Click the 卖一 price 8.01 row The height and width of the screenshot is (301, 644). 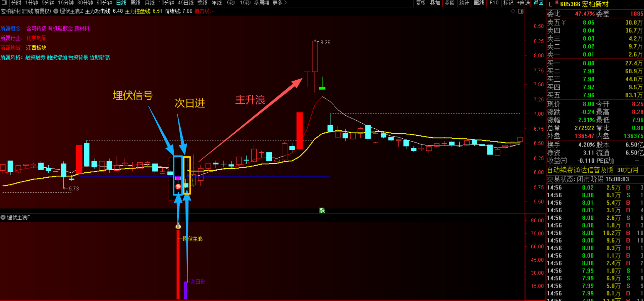pyautogui.click(x=595, y=54)
